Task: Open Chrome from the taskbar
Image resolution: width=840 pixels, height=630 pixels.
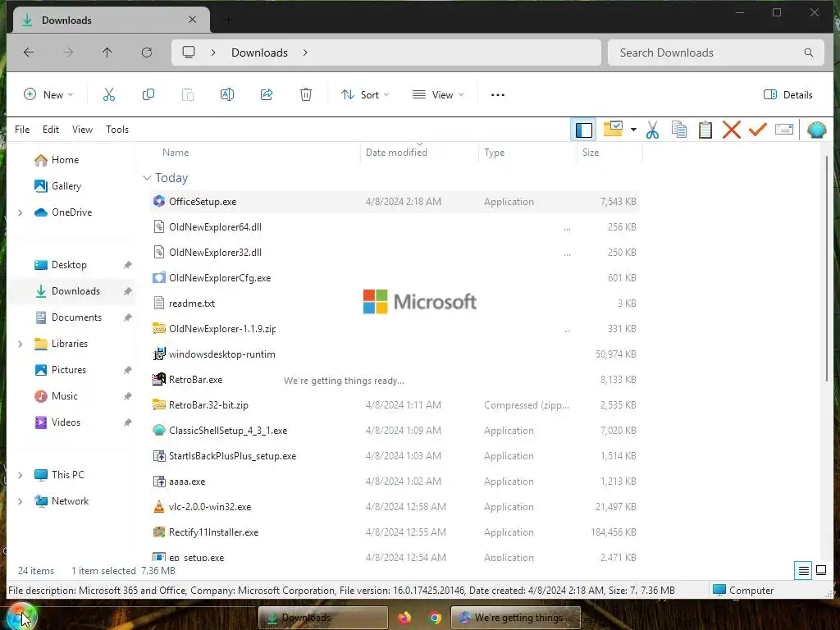Action: 435,618
